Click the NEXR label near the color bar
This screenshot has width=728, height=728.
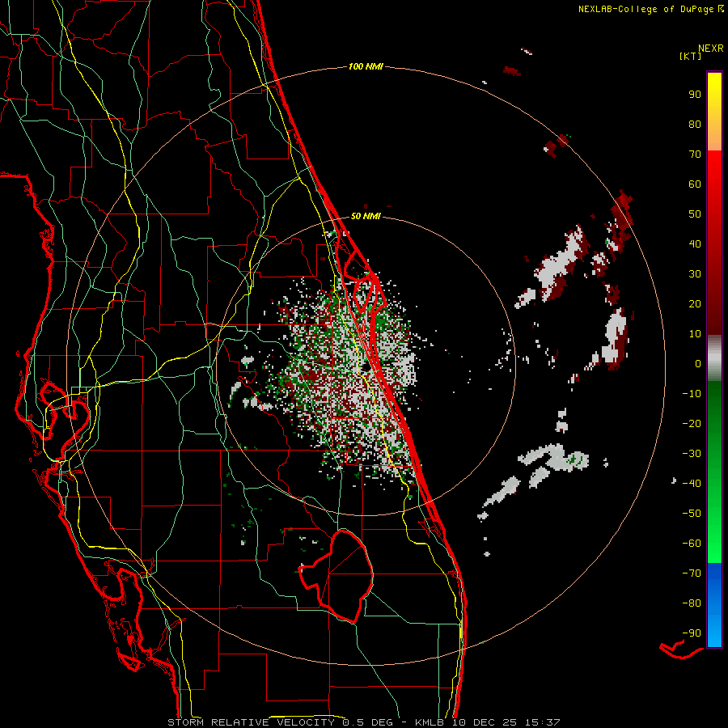pos(711,49)
